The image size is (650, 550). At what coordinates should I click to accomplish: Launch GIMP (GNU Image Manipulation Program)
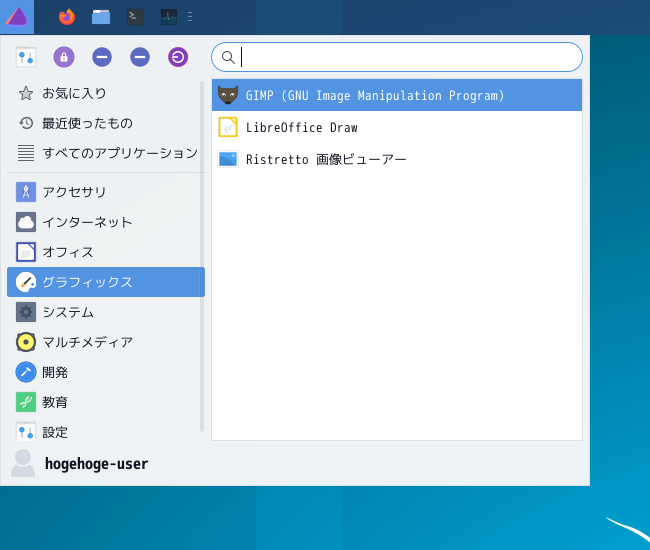pos(397,95)
